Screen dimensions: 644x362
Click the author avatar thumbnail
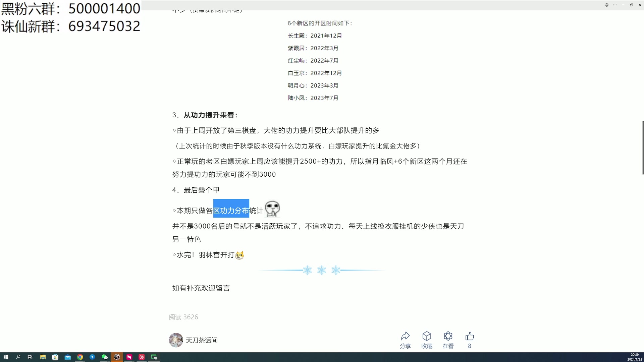click(176, 340)
